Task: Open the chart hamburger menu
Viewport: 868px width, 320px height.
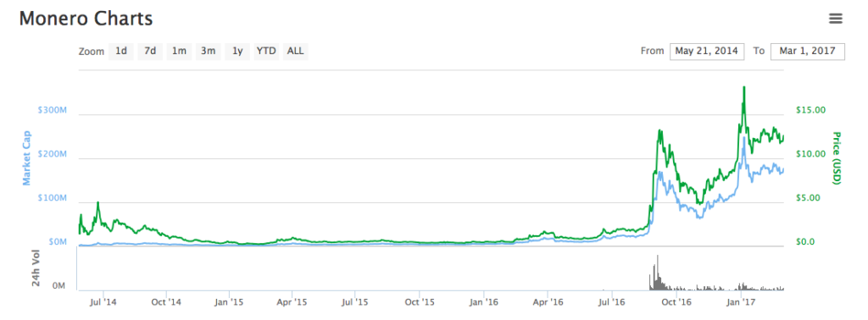Action: tap(835, 19)
